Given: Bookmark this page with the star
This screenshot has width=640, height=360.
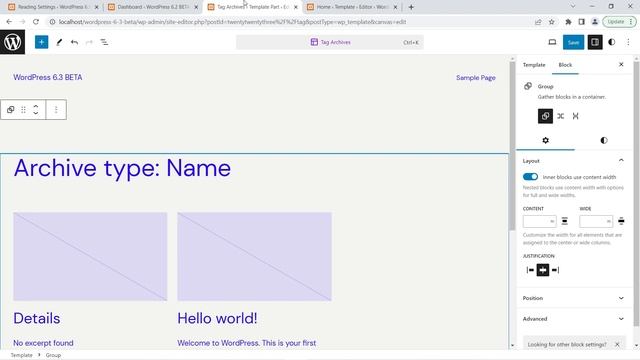Looking at the screenshot, I should coord(551,22).
